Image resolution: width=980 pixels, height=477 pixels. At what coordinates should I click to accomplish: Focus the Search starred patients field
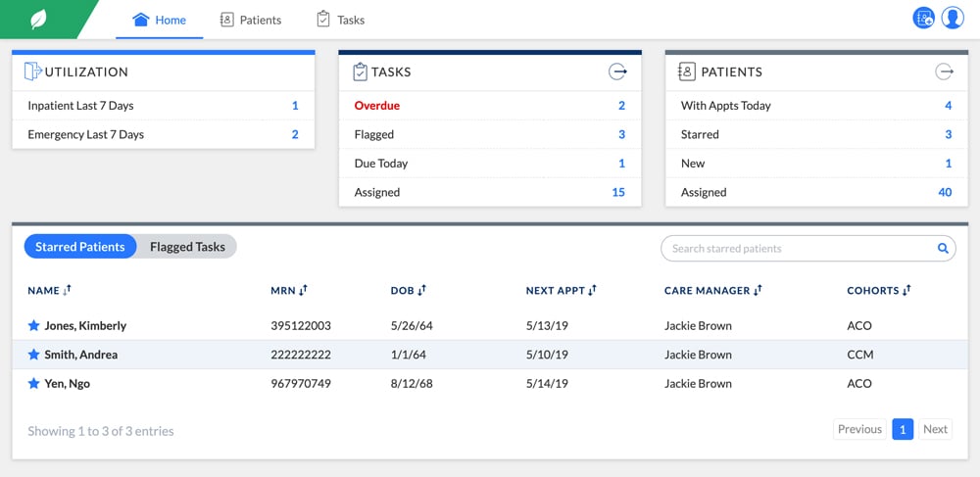coord(799,249)
